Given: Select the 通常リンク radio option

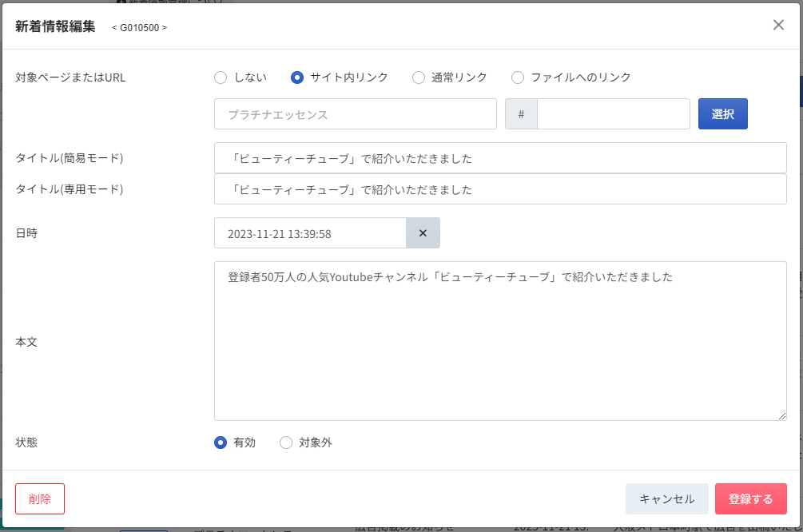Looking at the screenshot, I should coord(419,77).
